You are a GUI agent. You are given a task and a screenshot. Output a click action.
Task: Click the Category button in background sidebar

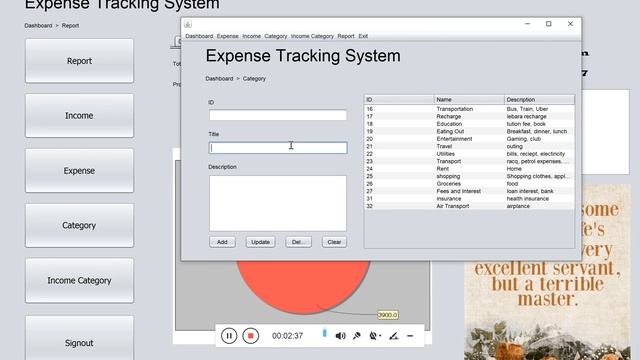(79, 225)
